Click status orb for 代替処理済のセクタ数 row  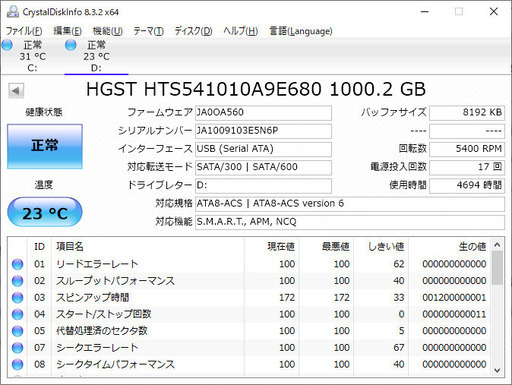pos(17,331)
